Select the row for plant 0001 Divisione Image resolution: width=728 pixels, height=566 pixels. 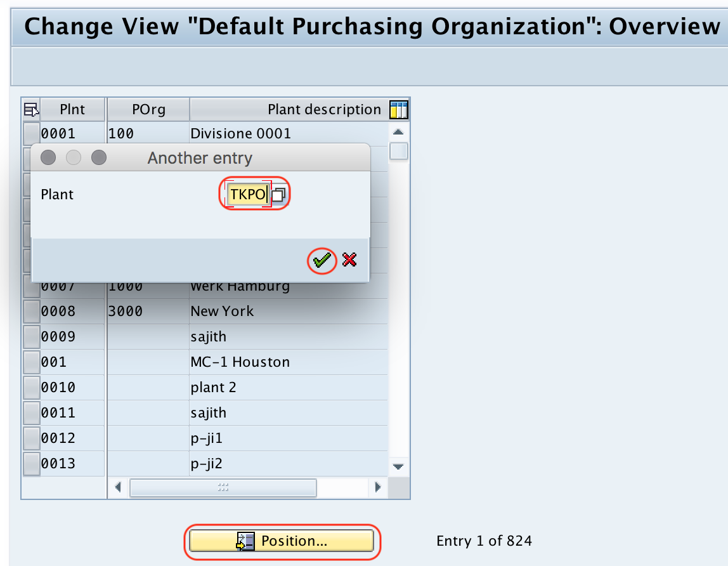coord(30,133)
